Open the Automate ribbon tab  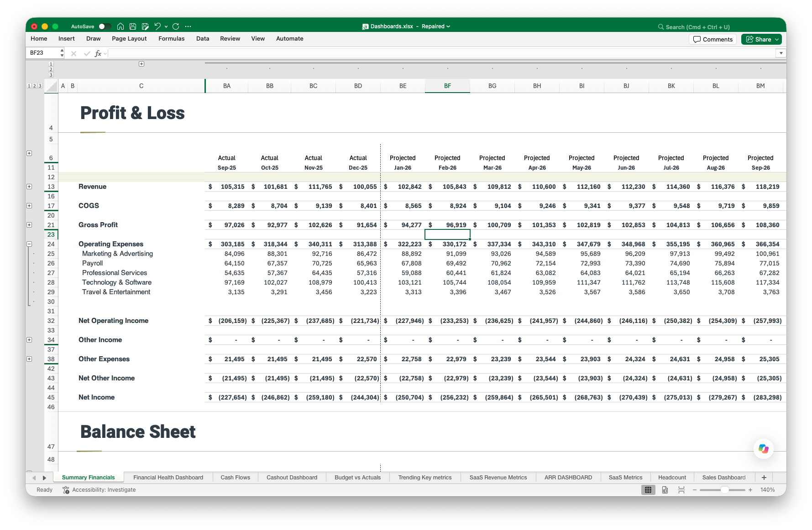[x=290, y=39]
